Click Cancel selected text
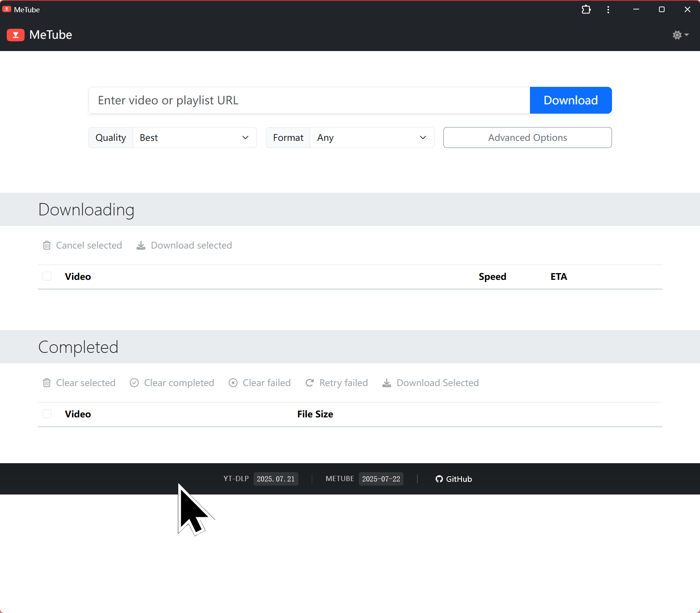 89,245
